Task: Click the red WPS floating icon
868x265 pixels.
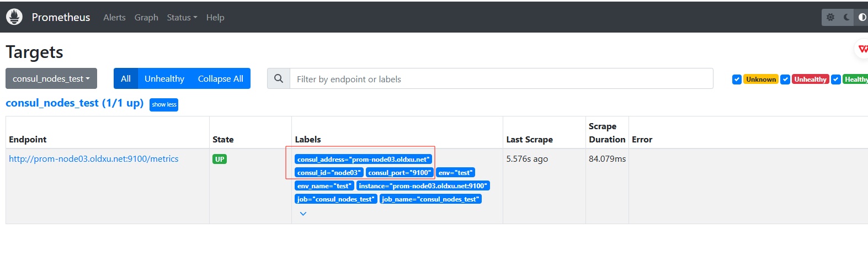Action: click(862, 49)
